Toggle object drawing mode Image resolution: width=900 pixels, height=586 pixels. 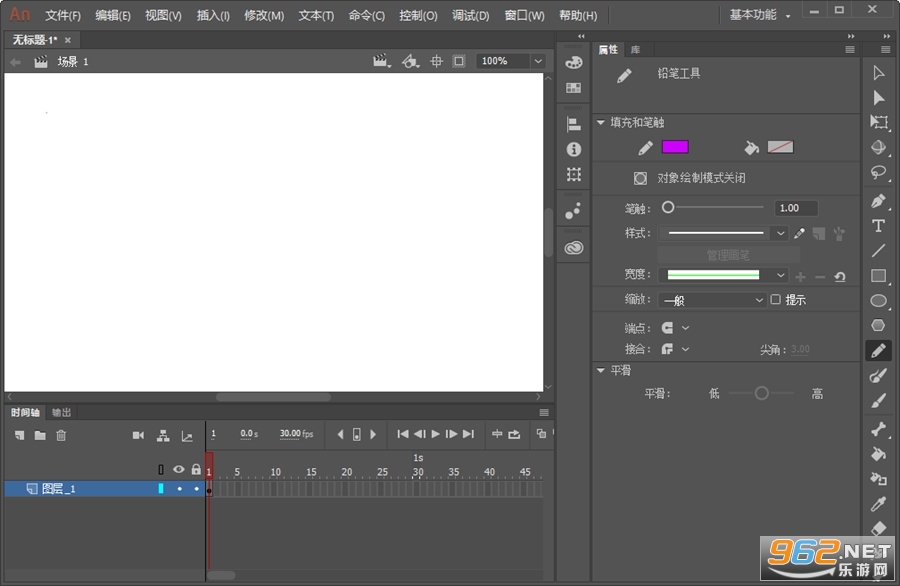point(640,178)
